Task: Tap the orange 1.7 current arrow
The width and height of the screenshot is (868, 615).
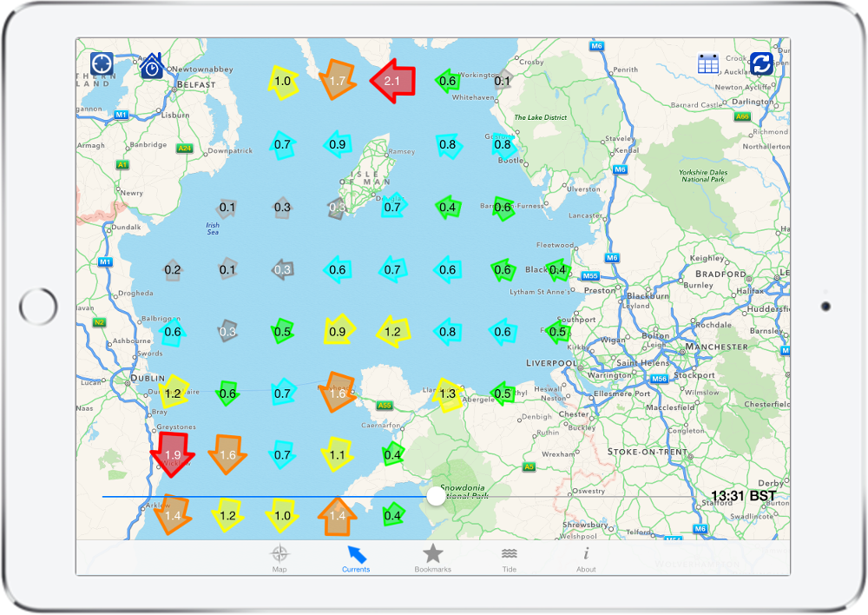Action: click(337, 81)
